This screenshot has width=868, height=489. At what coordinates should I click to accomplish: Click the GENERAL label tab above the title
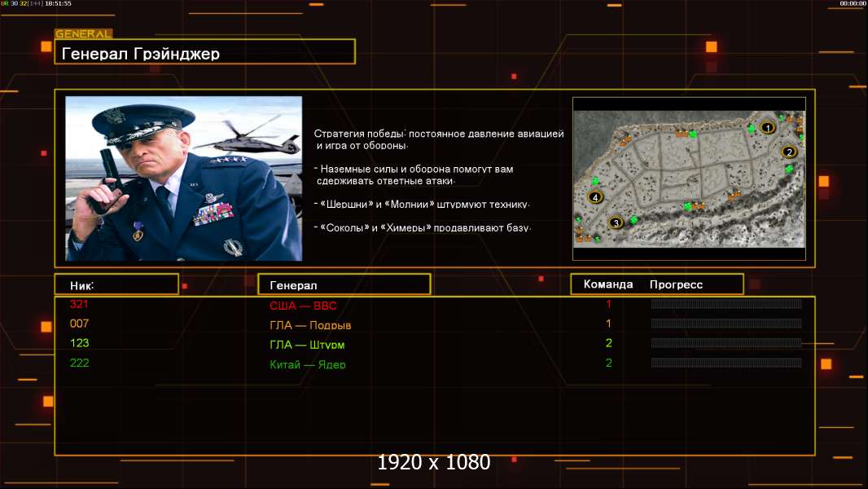pyautogui.click(x=83, y=34)
